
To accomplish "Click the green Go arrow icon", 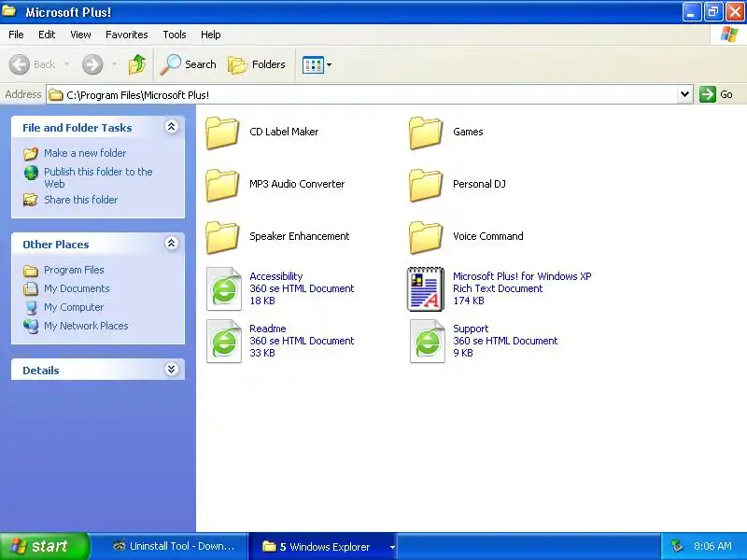I will 708,94.
